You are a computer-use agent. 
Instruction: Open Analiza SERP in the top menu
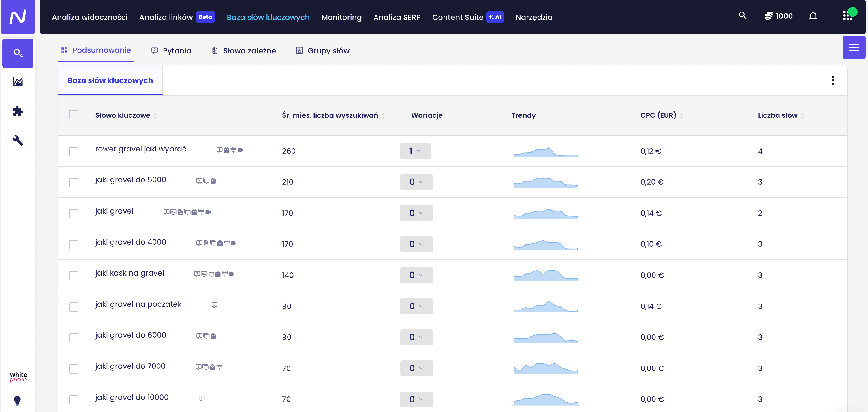point(397,17)
